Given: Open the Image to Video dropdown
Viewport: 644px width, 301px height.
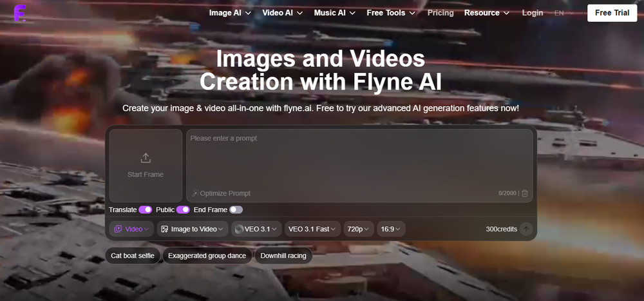Looking at the screenshot, I should point(192,229).
